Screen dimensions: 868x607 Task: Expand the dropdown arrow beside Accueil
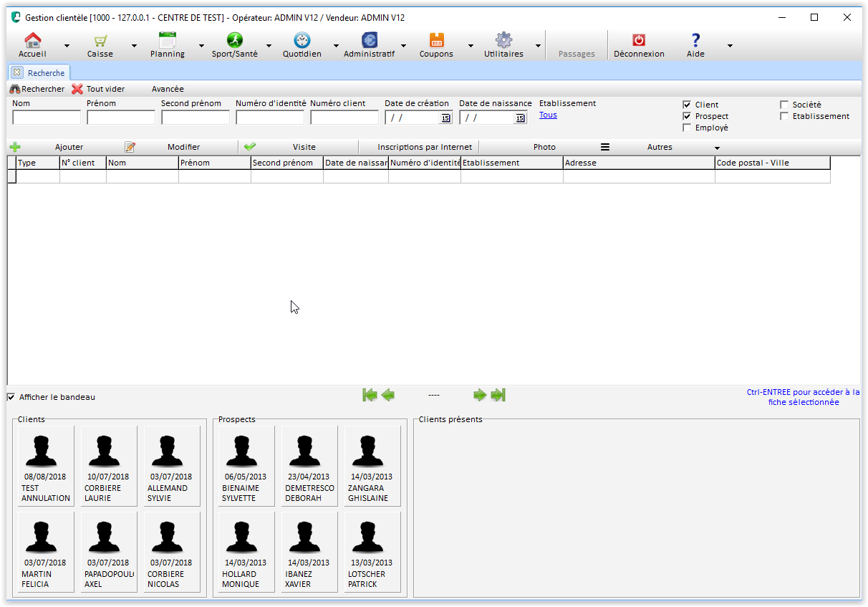point(67,46)
